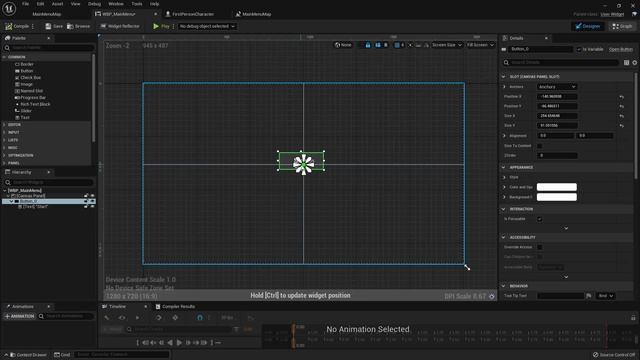The height and width of the screenshot is (360, 640).
Task: Reset Size Y to default arrow
Action: 621,126
